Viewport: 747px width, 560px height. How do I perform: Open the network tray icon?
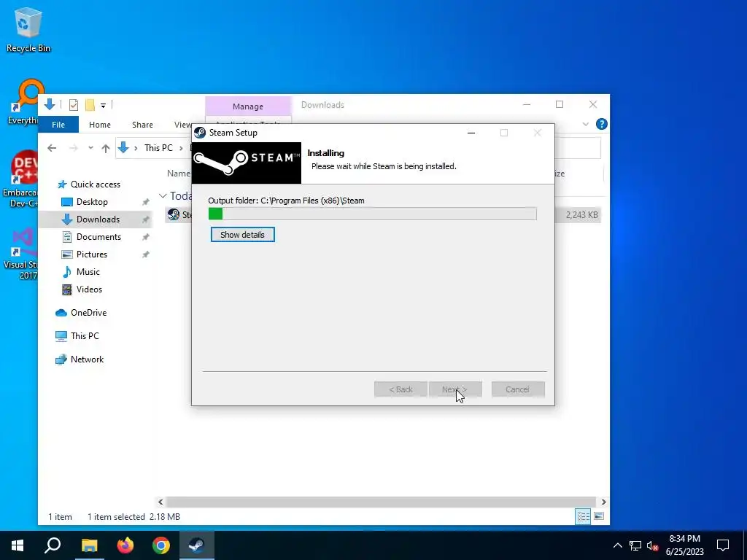(635, 545)
